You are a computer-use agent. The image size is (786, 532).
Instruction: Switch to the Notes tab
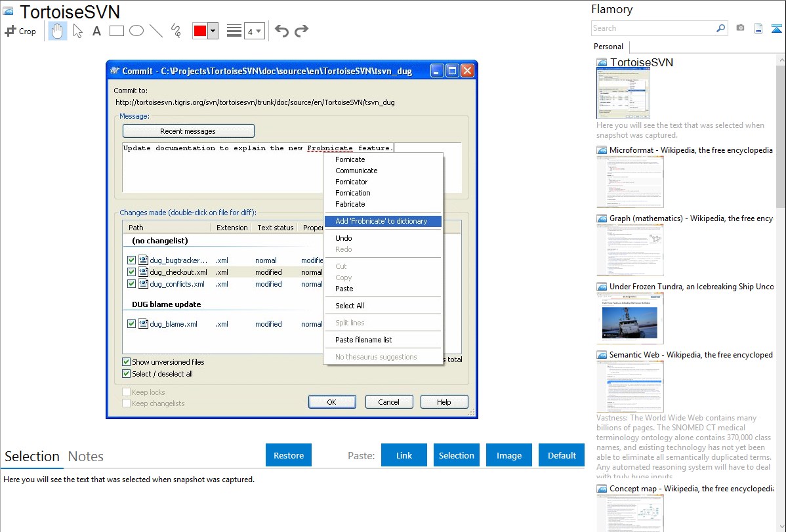[x=86, y=457]
